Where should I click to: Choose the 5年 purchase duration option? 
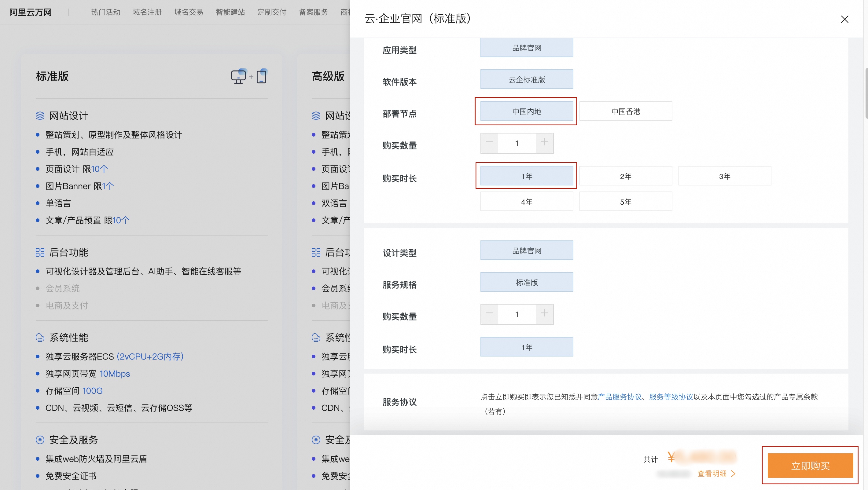pos(625,201)
